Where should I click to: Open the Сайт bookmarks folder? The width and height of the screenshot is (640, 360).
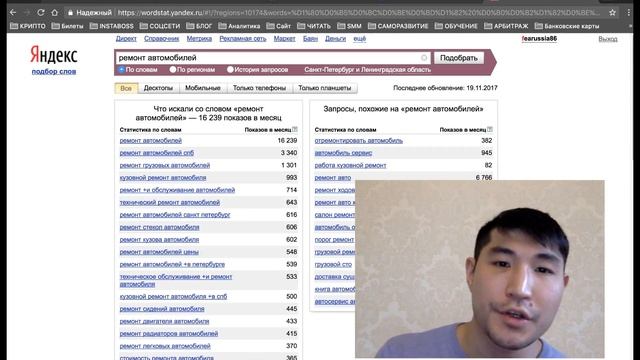tap(279, 26)
